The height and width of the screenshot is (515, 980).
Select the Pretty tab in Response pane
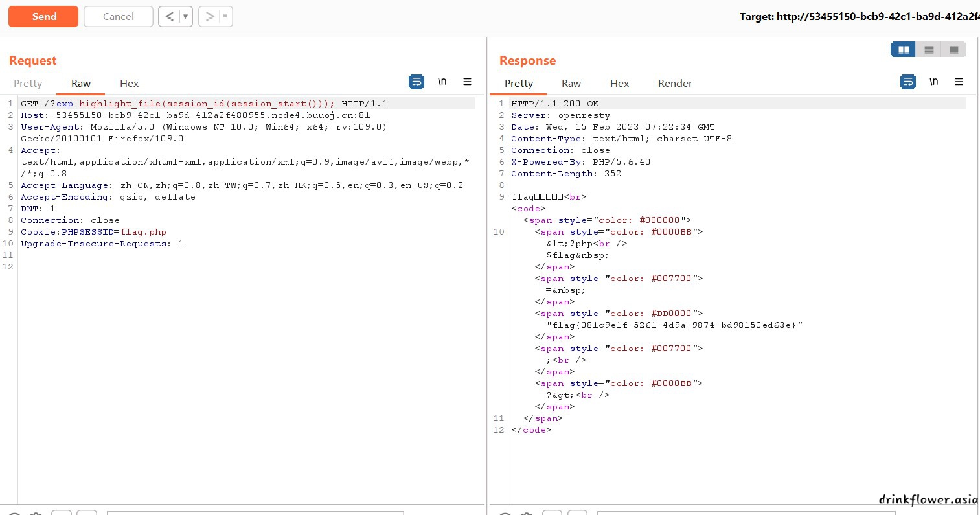click(519, 83)
